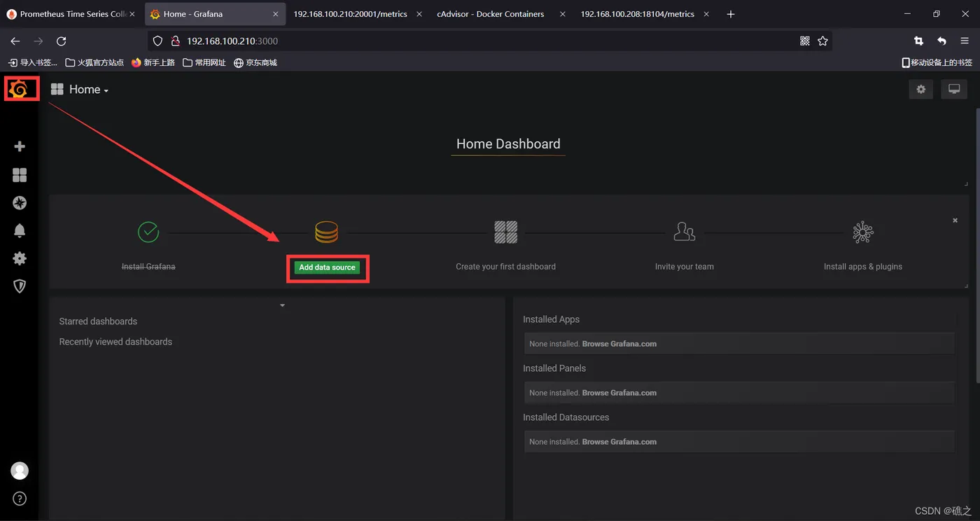Click Recently viewed dashboards text
Viewport: 980px width, 521px height.
point(115,342)
